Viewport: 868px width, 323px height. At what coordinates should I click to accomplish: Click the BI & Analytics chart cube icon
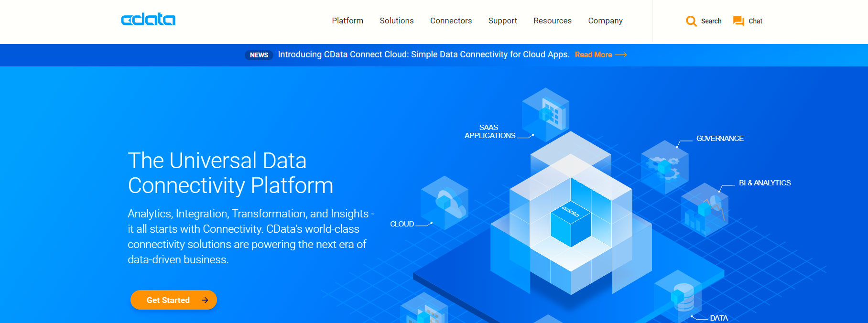705,210
